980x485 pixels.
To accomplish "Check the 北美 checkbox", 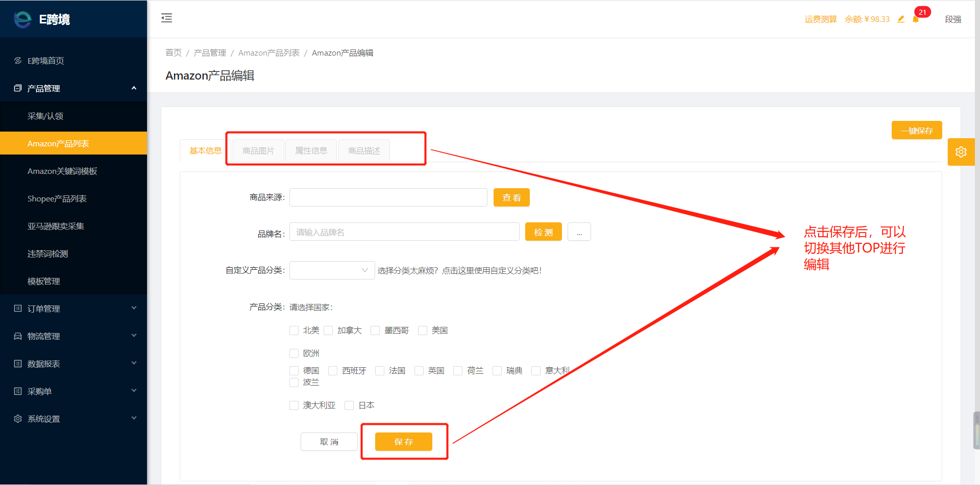I will pyautogui.click(x=294, y=330).
